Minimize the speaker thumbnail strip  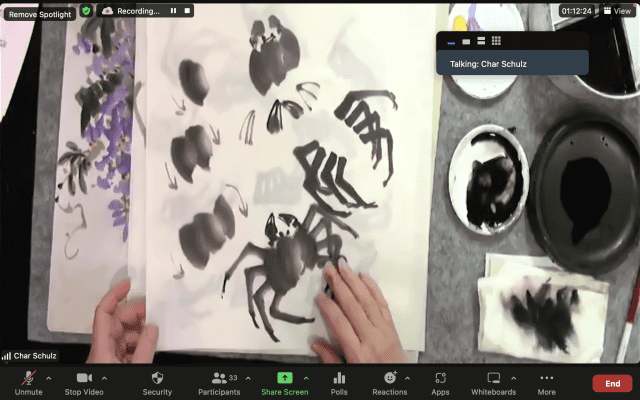coord(451,42)
